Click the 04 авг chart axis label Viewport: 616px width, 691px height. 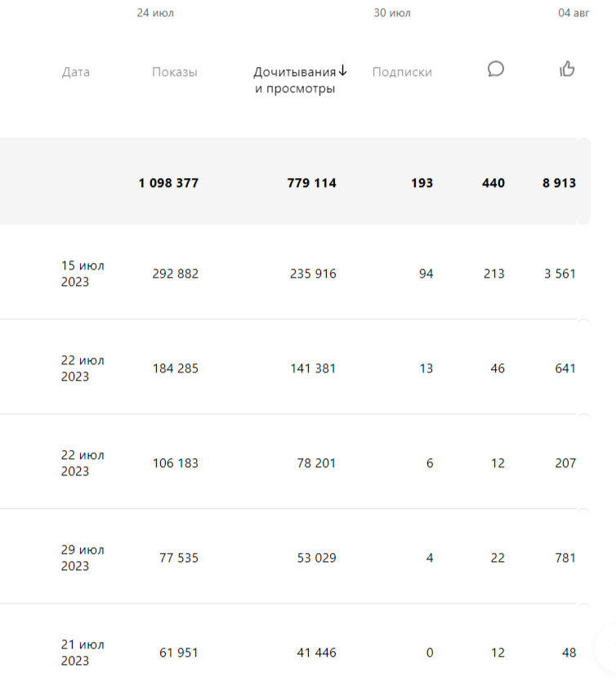574,13
